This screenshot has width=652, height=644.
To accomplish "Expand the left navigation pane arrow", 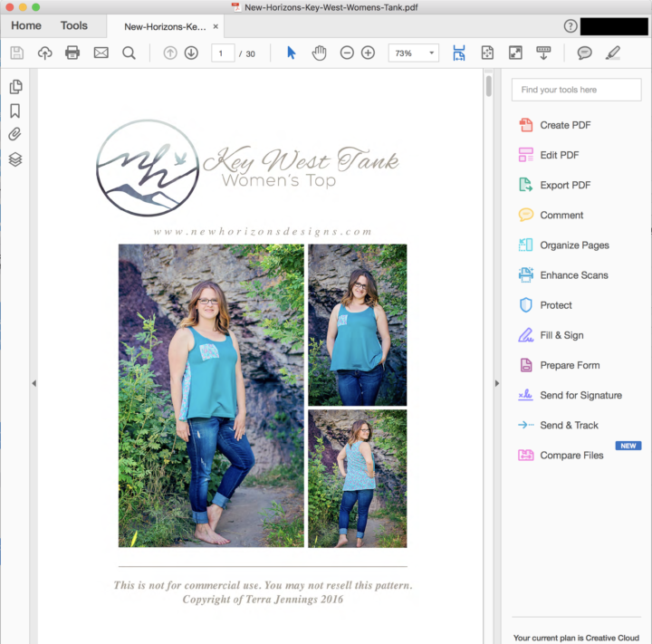I will (34, 383).
